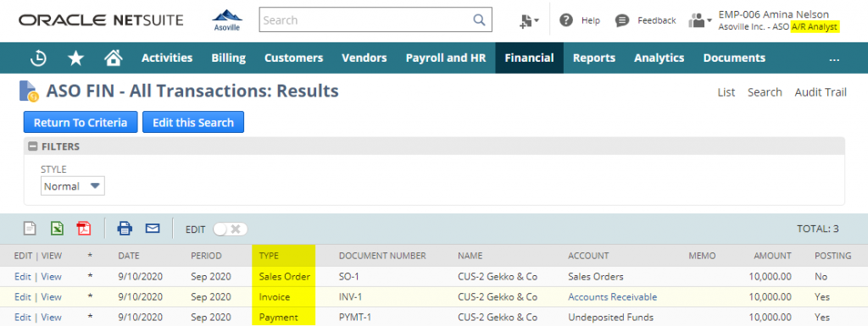The width and height of the screenshot is (868, 326).
Task: Click the Sales Order type cell
Action: pos(285,276)
